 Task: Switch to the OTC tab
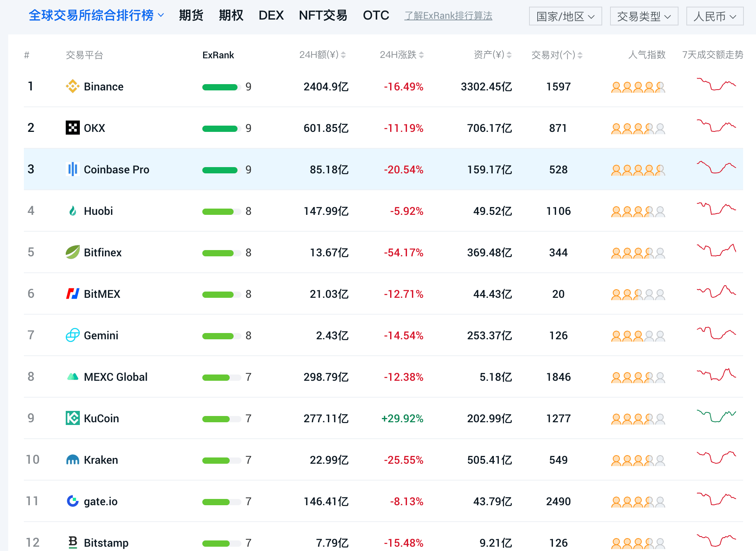[376, 15]
